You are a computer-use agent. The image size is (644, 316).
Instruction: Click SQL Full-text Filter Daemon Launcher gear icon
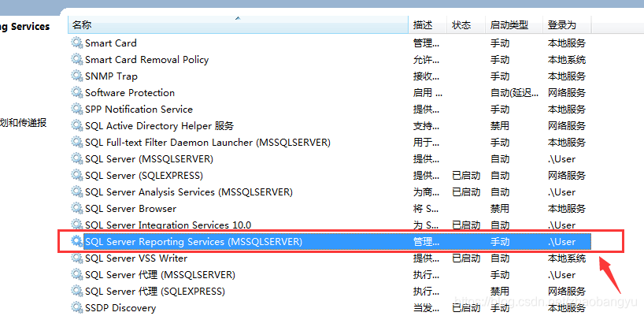tap(77, 142)
